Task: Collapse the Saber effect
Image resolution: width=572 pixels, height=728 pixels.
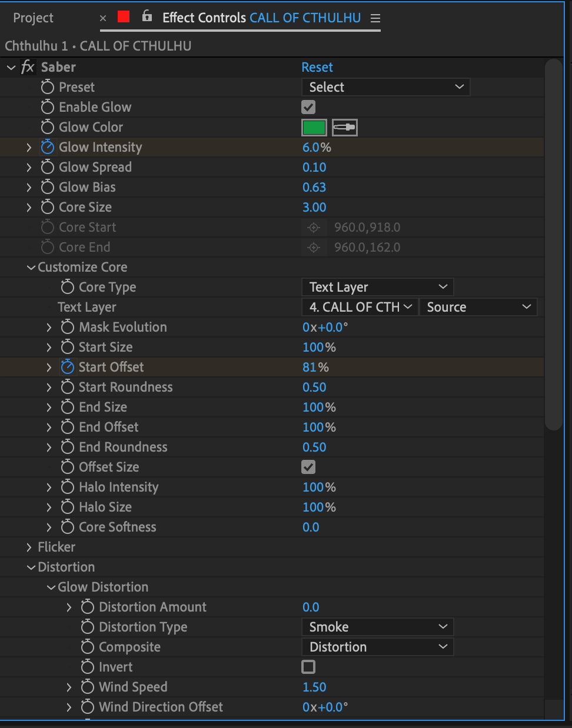Action: pyautogui.click(x=11, y=68)
